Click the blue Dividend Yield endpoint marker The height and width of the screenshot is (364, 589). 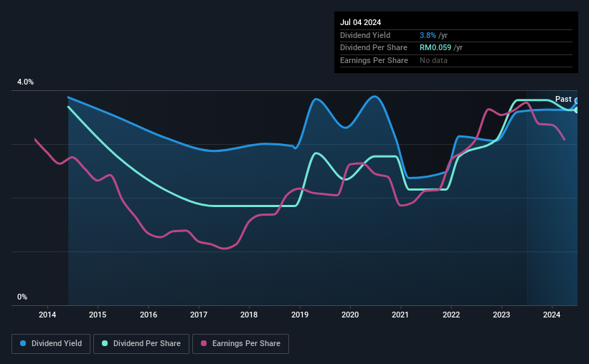click(x=577, y=101)
